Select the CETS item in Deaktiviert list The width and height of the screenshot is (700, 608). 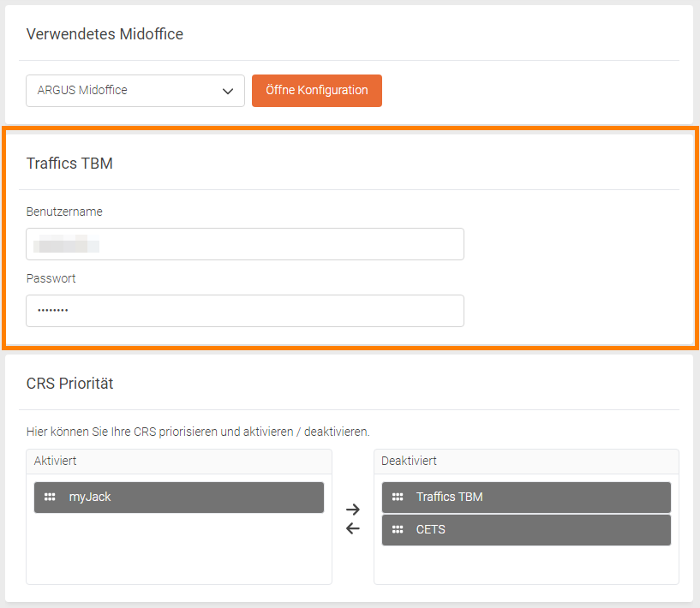[526, 530]
